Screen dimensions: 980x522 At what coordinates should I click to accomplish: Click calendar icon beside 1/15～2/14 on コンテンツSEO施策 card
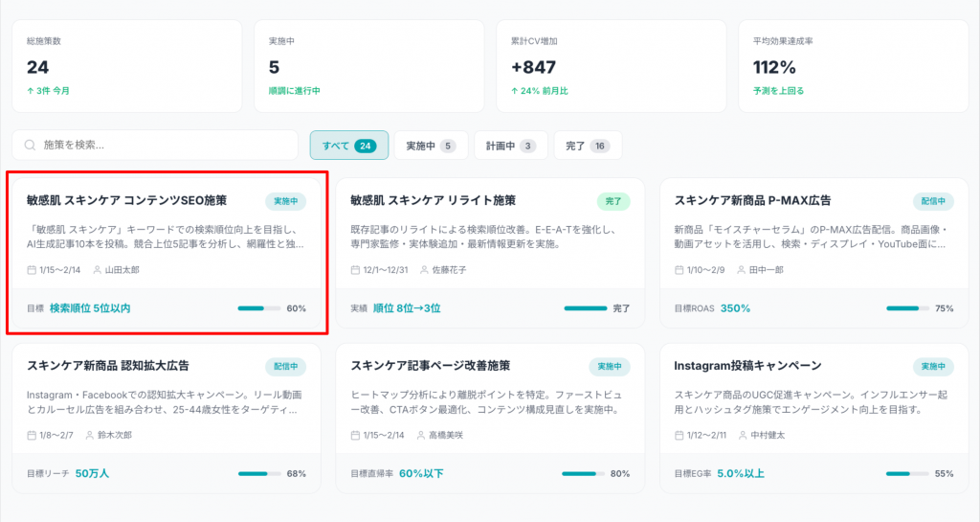tap(33, 270)
